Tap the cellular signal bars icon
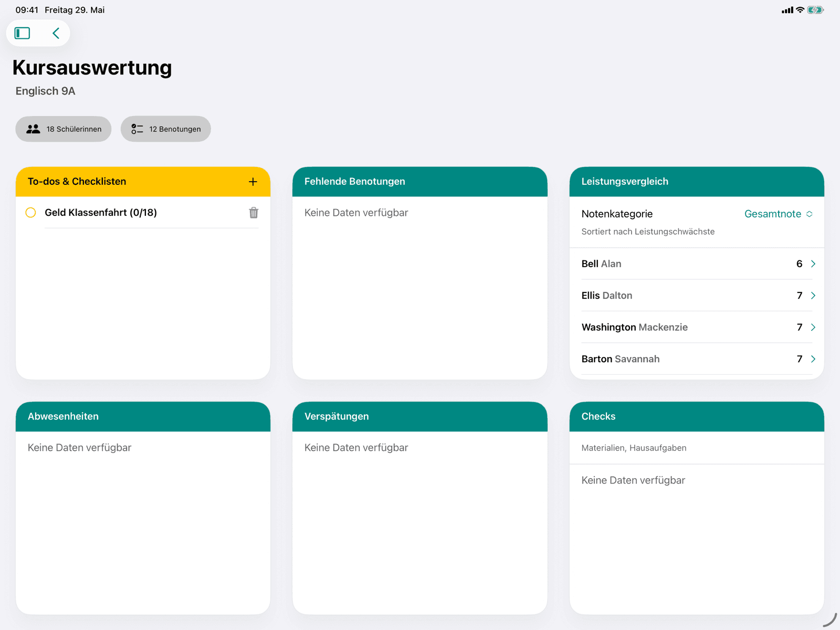The image size is (840, 630). 787,10
